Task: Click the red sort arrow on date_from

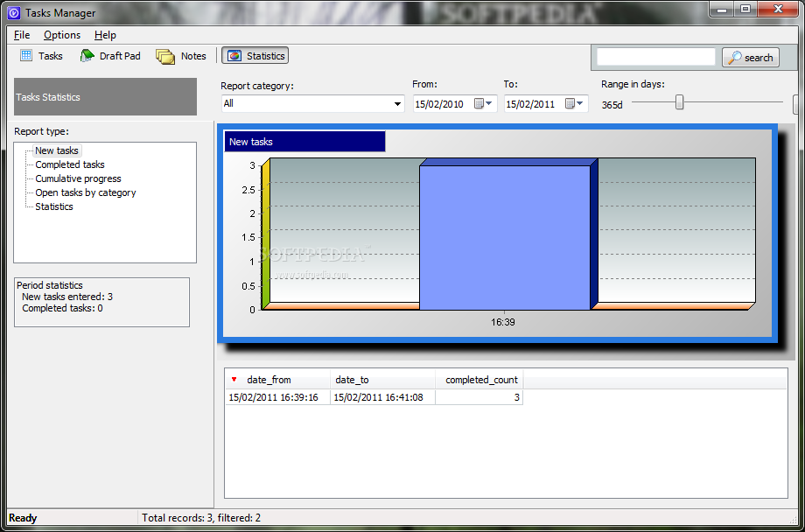Action: pos(234,380)
